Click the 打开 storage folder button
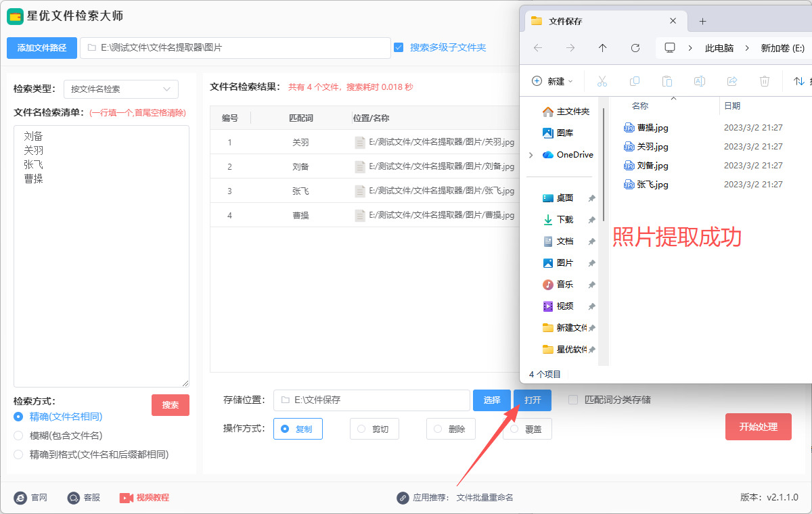 (533, 400)
